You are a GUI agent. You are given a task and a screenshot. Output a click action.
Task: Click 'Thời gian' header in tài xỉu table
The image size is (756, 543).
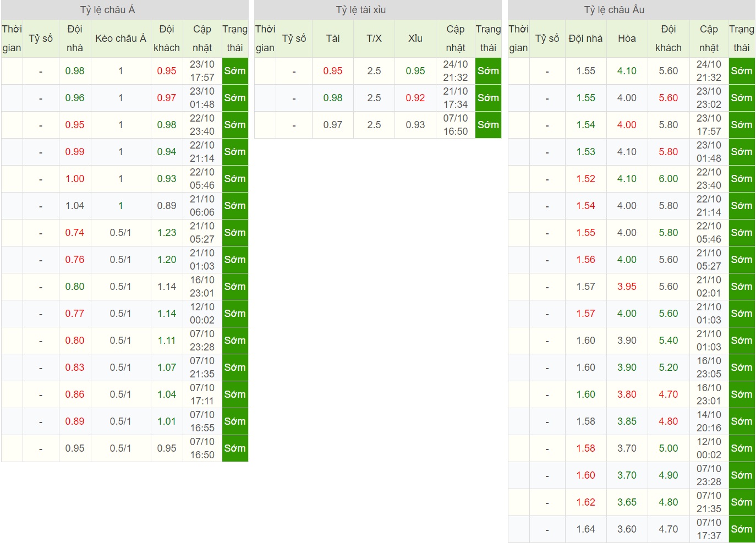point(265,39)
